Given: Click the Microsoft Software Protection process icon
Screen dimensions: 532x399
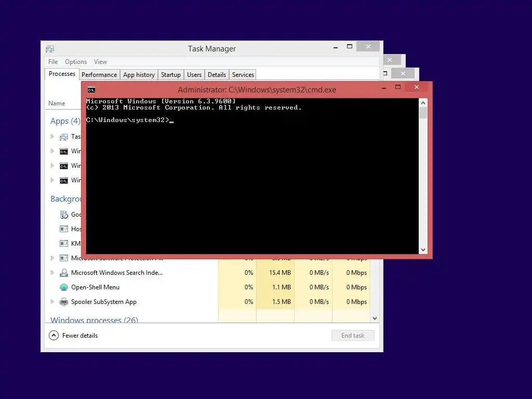Looking at the screenshot, I should [x=64, y=258].
